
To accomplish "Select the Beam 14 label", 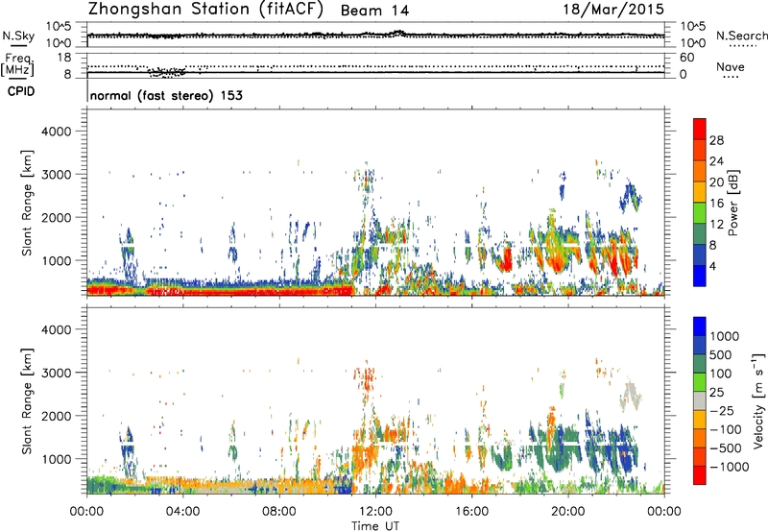I will (375, 12).
